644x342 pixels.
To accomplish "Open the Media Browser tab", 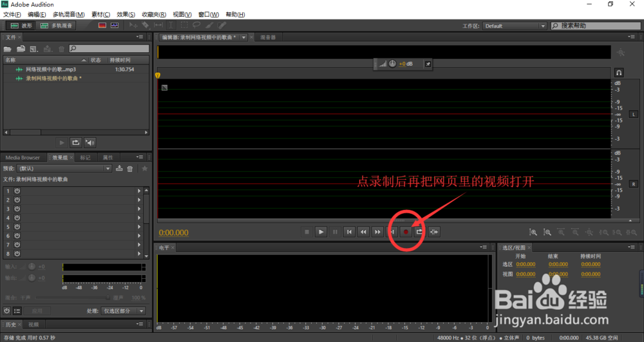I will (x=23, y=157).
